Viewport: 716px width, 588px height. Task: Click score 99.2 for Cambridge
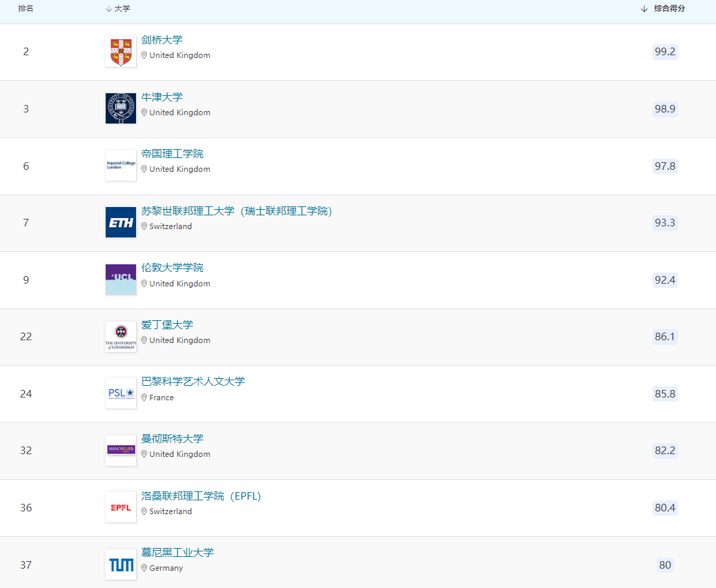pyautogui.click(x=665, y=52)
